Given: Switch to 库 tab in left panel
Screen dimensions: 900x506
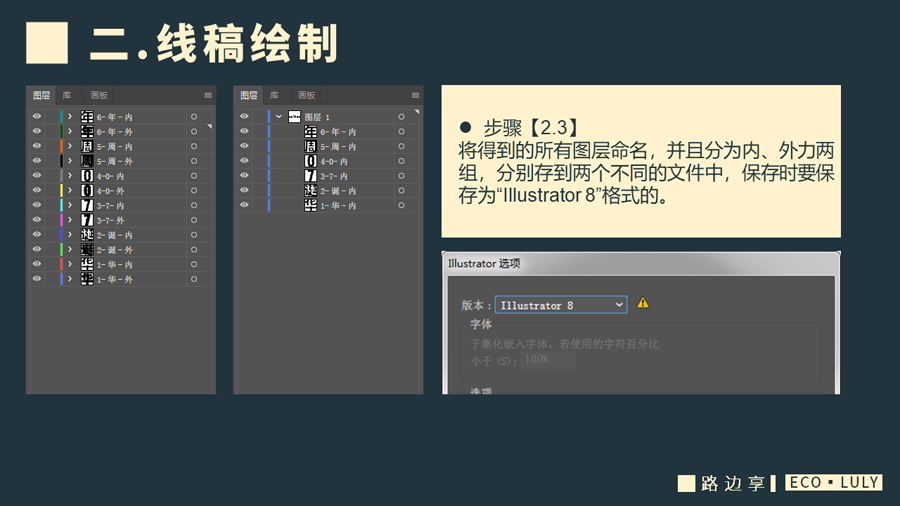Looking at the screenshot, I should click(x=67, y=95).
